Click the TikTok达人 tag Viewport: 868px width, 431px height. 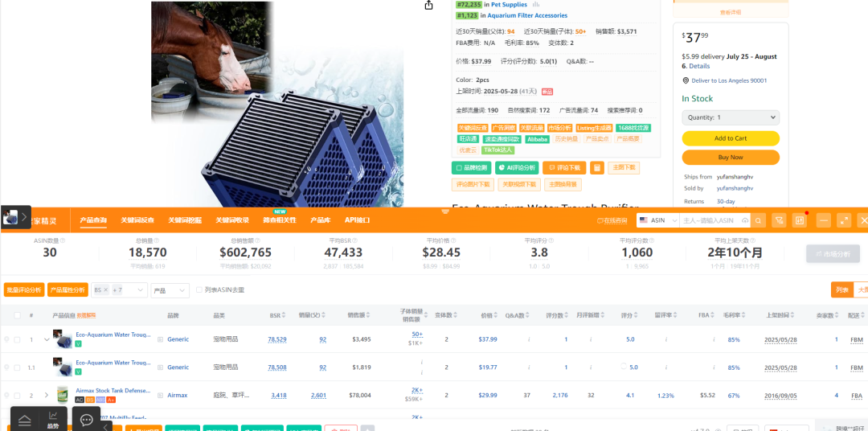point(498,150)
